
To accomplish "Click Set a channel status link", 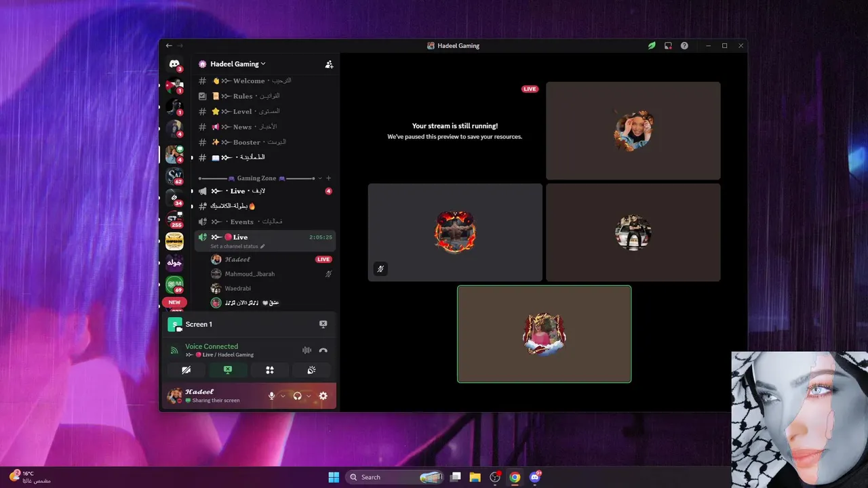I will pos(237,246).
